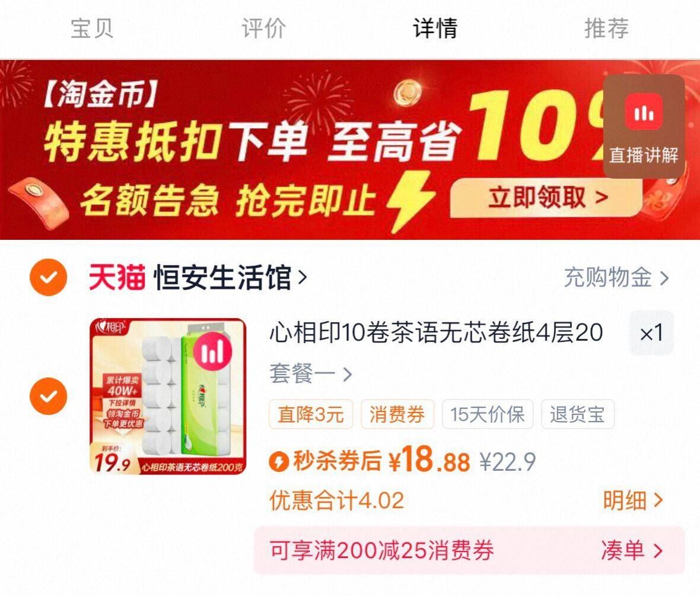Open the 恒安生活馆 store page chevron

click(x=303, y=277)
